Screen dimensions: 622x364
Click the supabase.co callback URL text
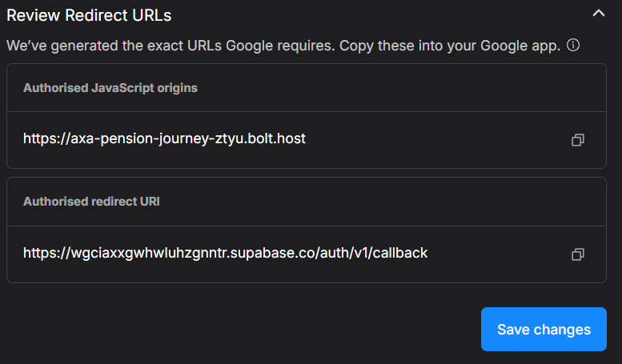pos(225,253)
